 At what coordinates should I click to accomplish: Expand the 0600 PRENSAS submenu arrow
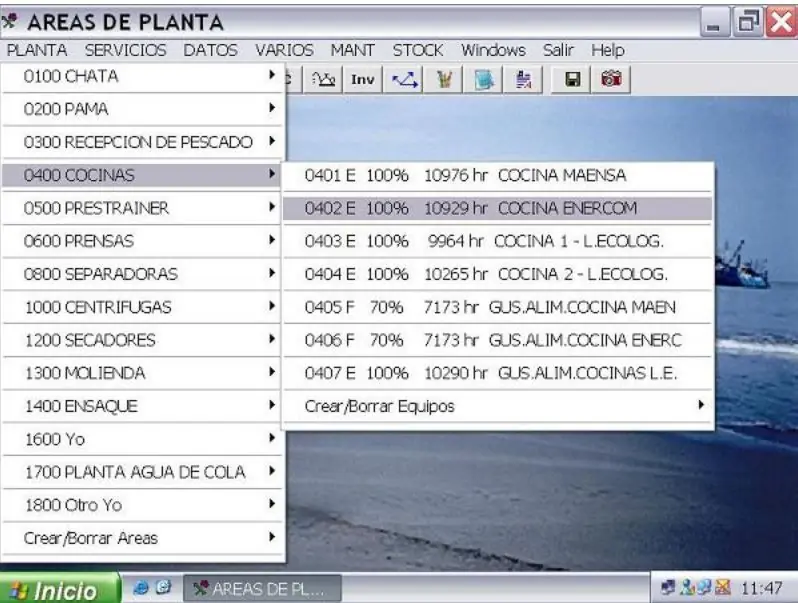click(x=272, y=240)
